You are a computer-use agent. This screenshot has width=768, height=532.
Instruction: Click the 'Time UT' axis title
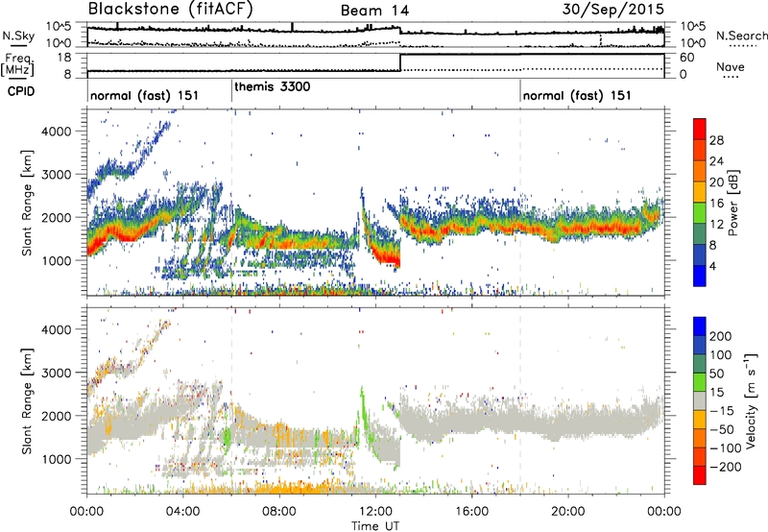coord(375,525)
